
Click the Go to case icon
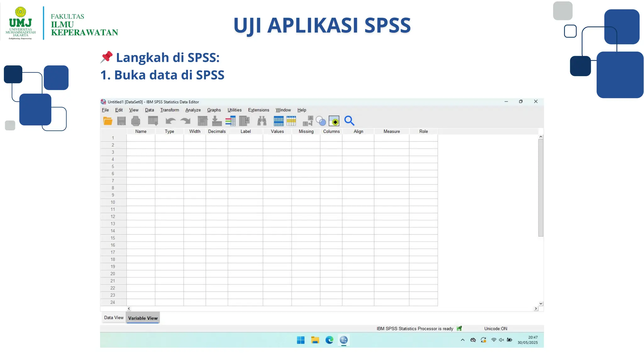(x=203, y=121)
